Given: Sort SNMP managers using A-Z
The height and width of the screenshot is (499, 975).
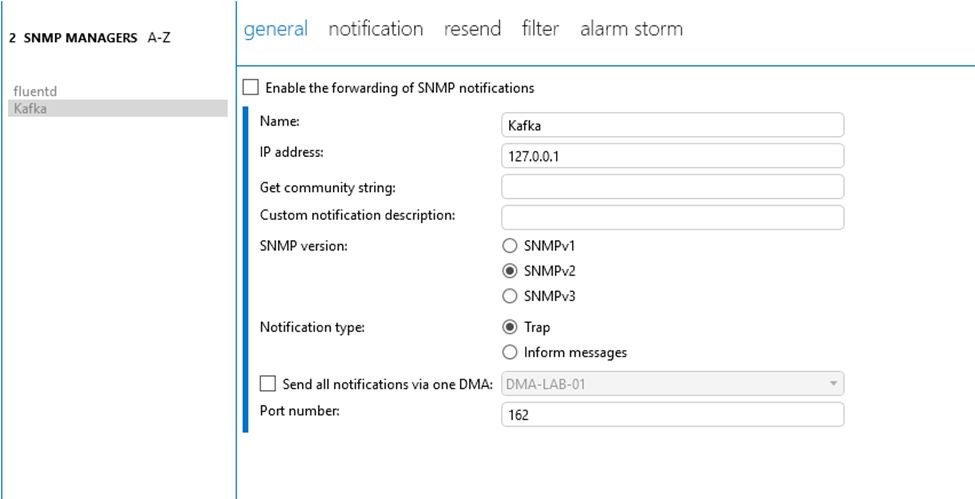Looking at the screenshot, I should (159, 37).
